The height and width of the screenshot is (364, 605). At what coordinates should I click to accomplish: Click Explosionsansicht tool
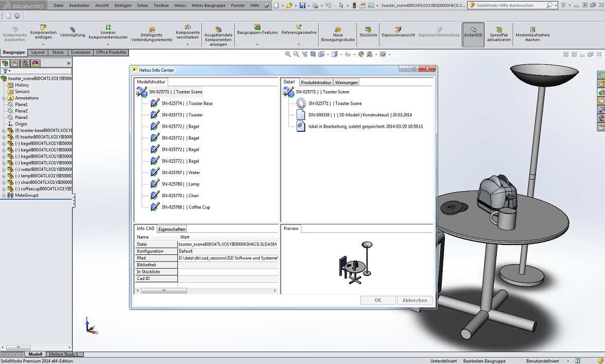[398, 32]
